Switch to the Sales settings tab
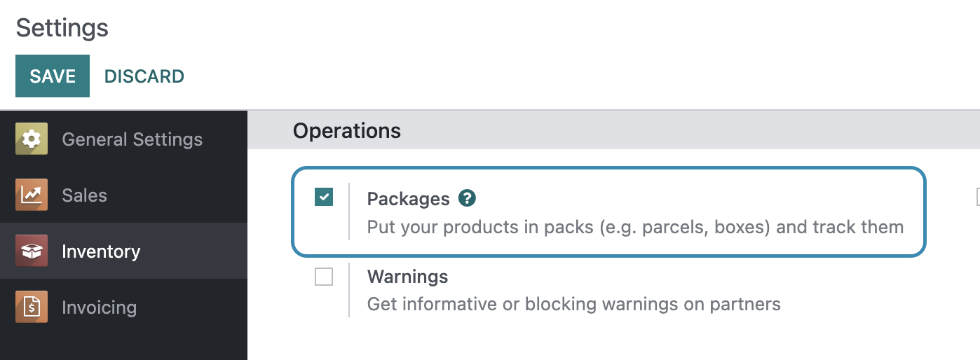 [x=84, y=195]
